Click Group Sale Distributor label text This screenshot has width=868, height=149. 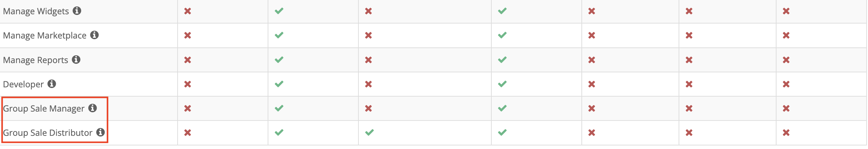point(48,133)
